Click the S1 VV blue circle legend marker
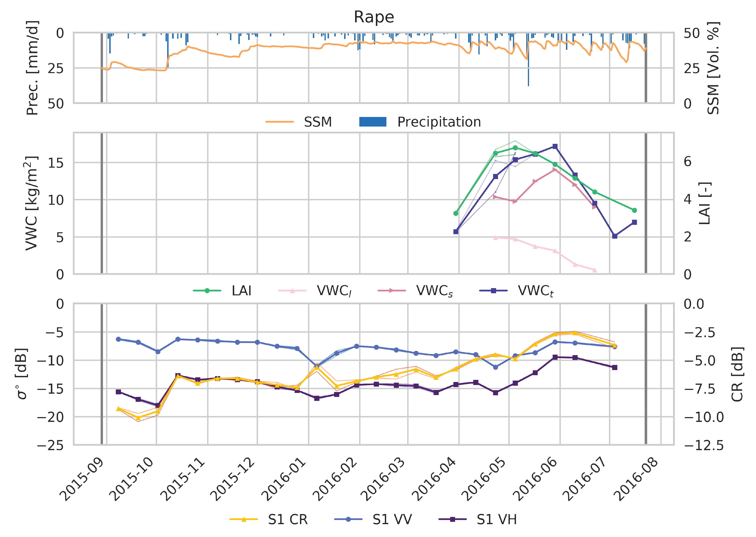This screenshot has width=756, height=537. click(x=348, y=519)
